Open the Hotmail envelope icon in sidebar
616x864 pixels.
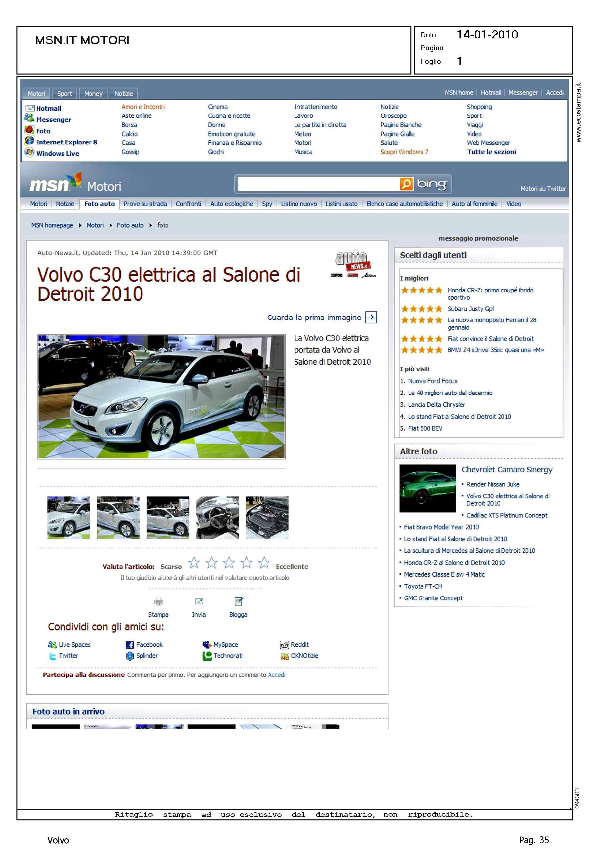(30, 108)
